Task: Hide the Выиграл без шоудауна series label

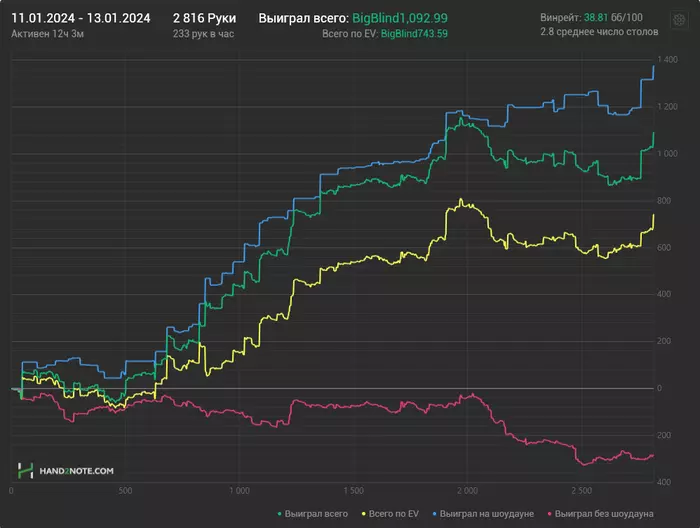Action: [x=604, y=514]
